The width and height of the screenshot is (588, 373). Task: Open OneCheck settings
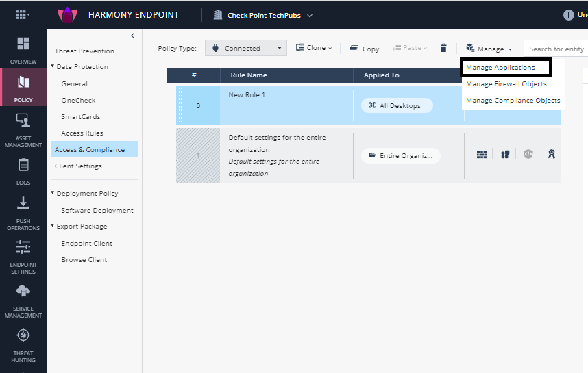point(78,101)
